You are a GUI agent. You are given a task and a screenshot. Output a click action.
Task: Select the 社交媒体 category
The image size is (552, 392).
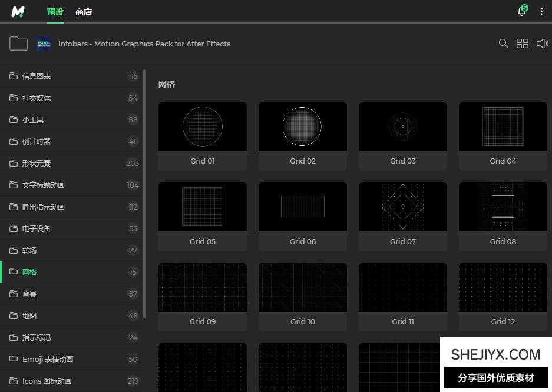point(37,98)
